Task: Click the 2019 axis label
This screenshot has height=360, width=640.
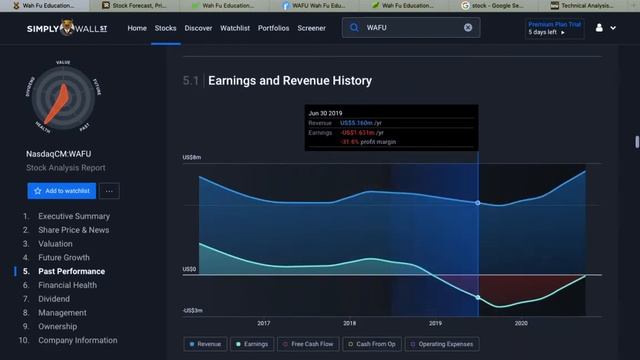Action: (435, 323)
